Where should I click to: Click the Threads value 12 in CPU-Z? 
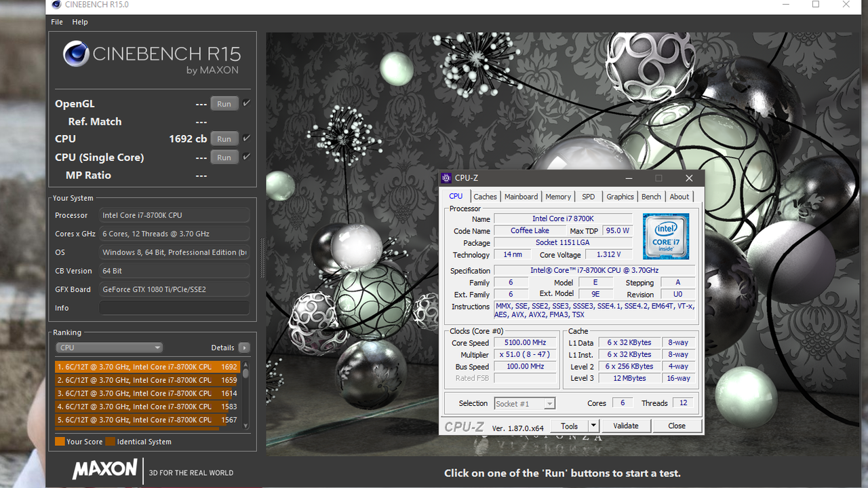pos(683,402)
